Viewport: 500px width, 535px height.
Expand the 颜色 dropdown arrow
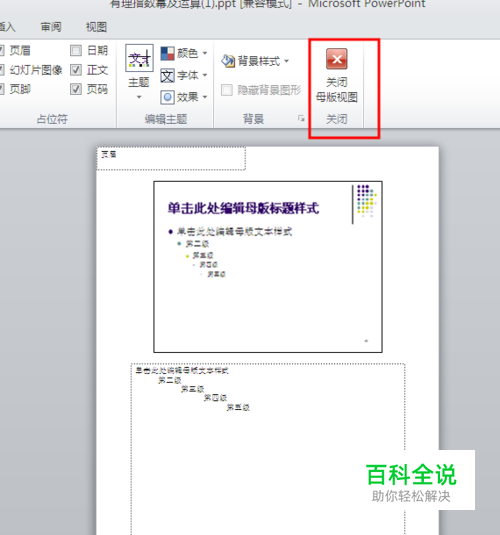205,53
